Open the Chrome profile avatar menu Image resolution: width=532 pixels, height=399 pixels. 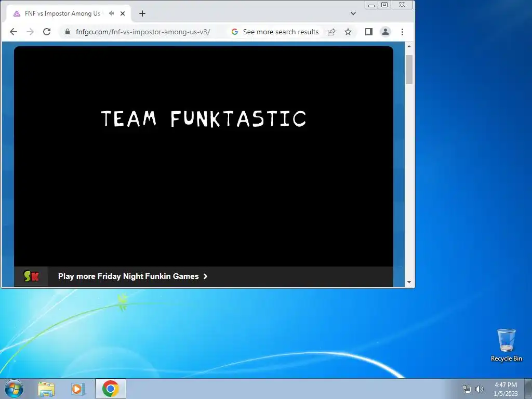point(385,32)
